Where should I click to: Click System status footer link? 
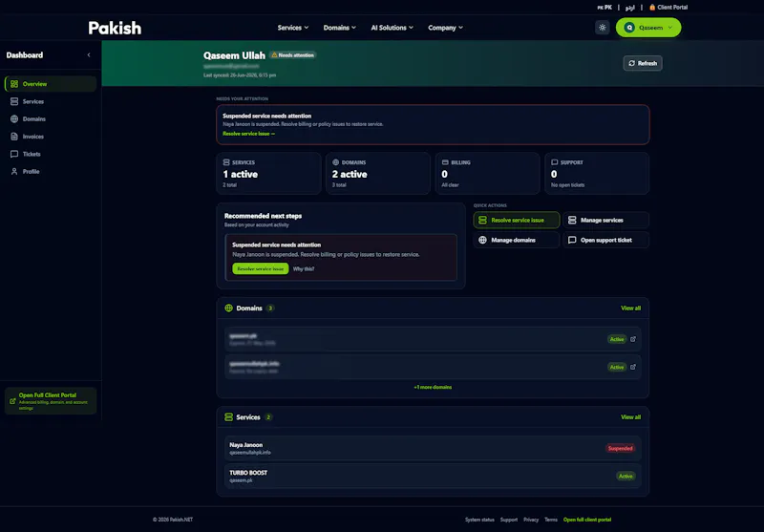tap(479, 520)
